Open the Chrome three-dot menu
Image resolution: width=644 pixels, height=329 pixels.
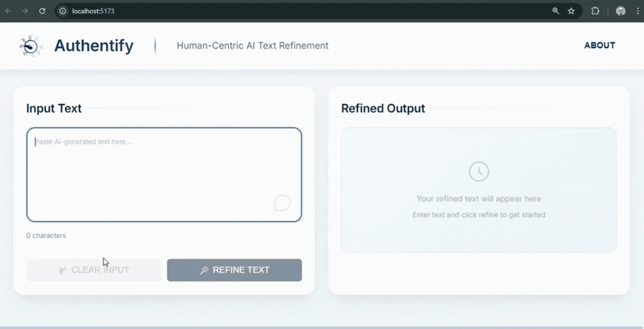coord(638,11)
